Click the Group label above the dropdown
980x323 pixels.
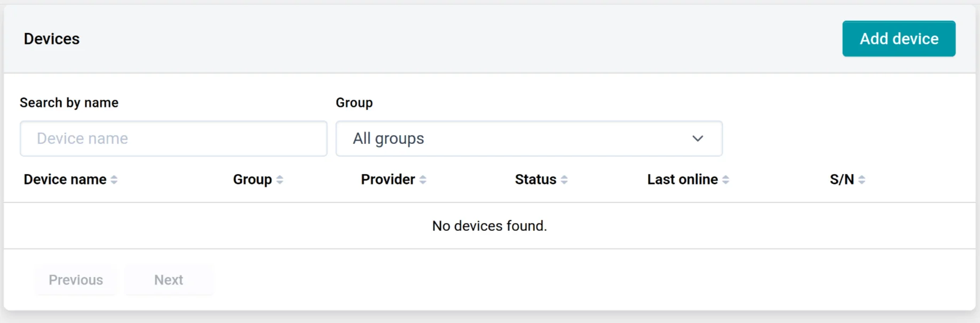click(x=354, y=103)
